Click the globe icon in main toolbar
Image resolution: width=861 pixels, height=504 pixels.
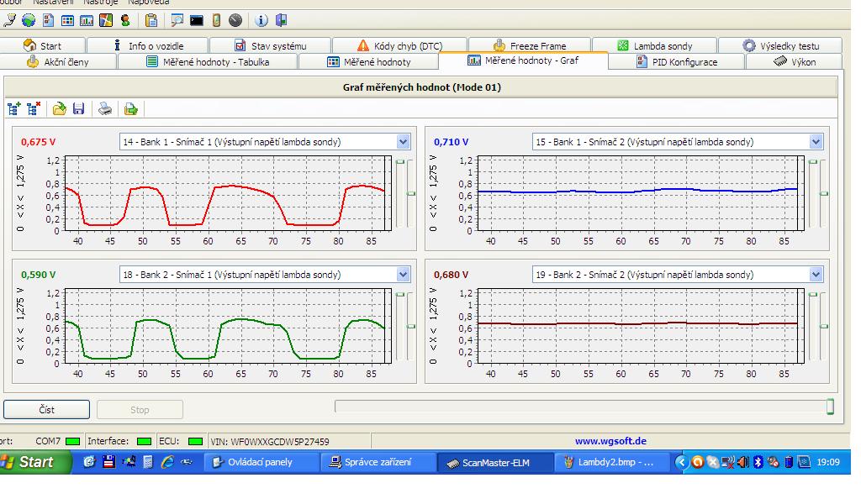(x=29, y=20)
